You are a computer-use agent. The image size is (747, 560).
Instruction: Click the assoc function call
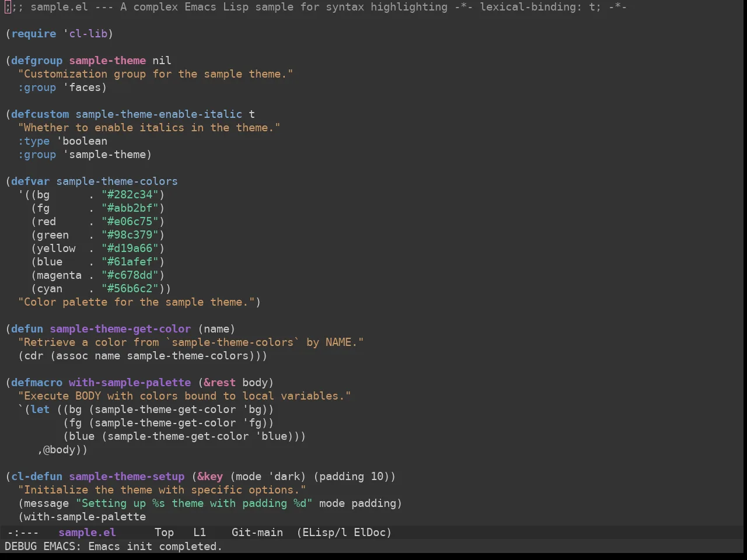72,356
